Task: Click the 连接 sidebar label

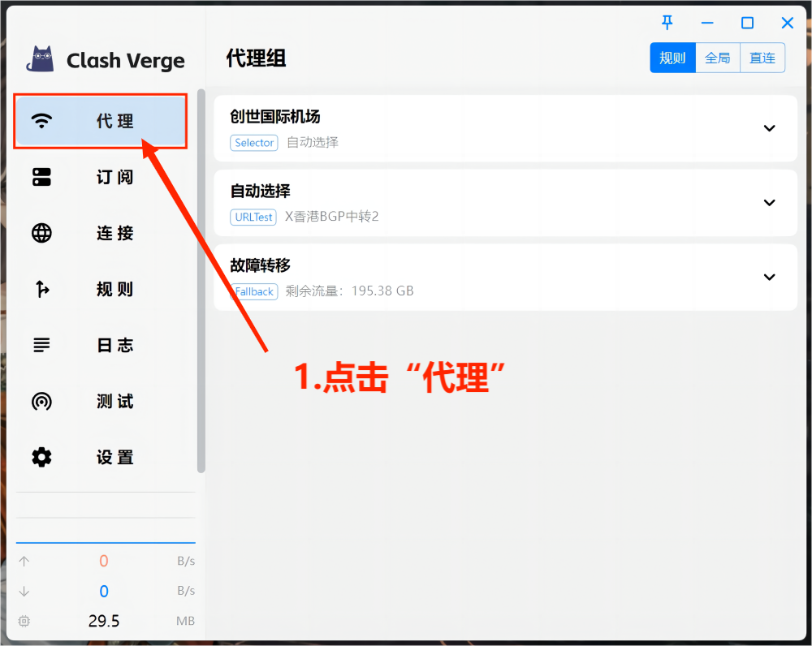Action: (x=114, y=233)
